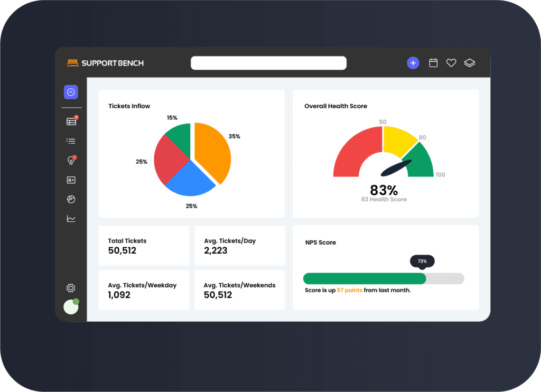Click the search bar in header

[x=268, y=63]
